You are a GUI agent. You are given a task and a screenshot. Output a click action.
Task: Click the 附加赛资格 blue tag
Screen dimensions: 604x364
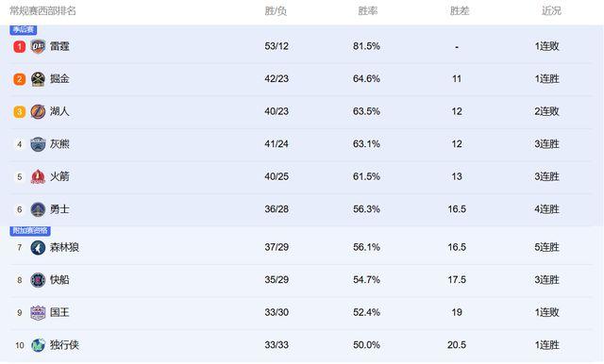30,230
